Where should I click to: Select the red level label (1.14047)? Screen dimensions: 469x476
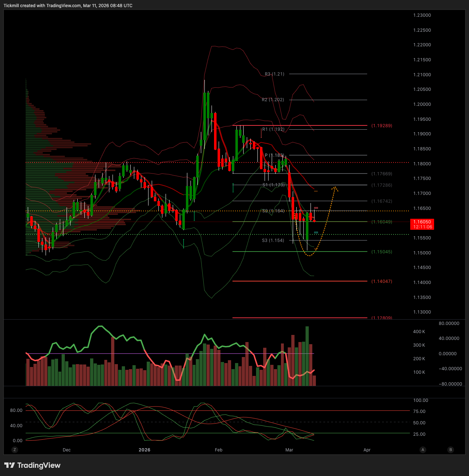[x=382, y=281]
